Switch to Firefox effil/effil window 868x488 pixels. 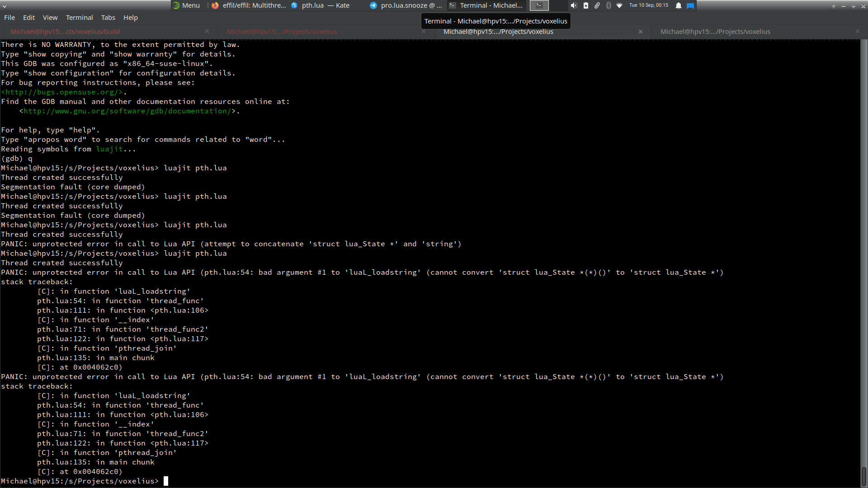(x=250, y=5)
